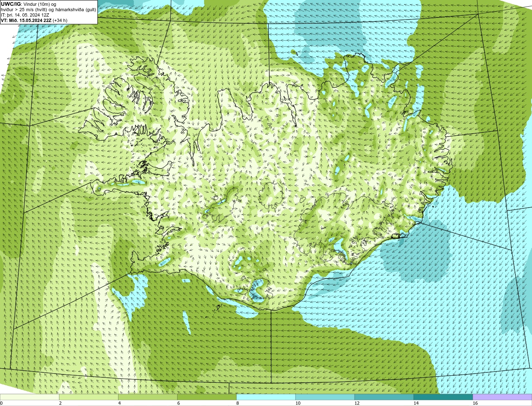
Task: Click the legend scale label '12'
Action: pyautogui.click(x=357, y=403)
